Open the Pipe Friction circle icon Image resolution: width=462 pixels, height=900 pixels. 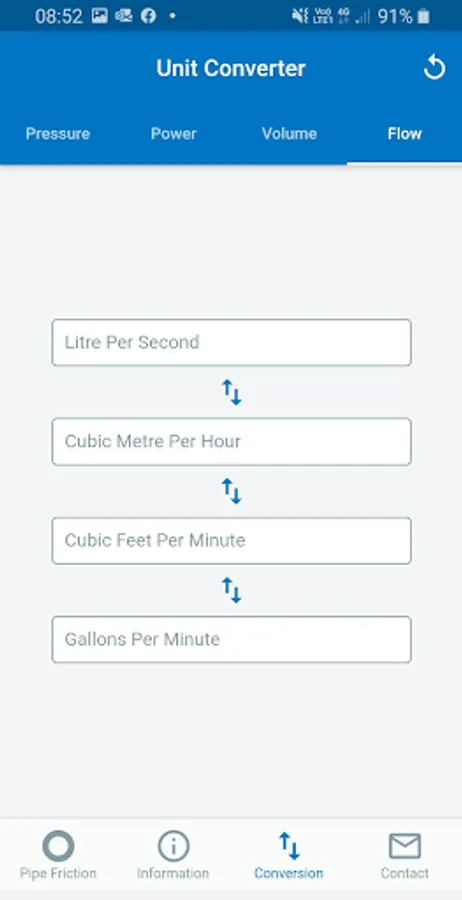tap(58, 846)
